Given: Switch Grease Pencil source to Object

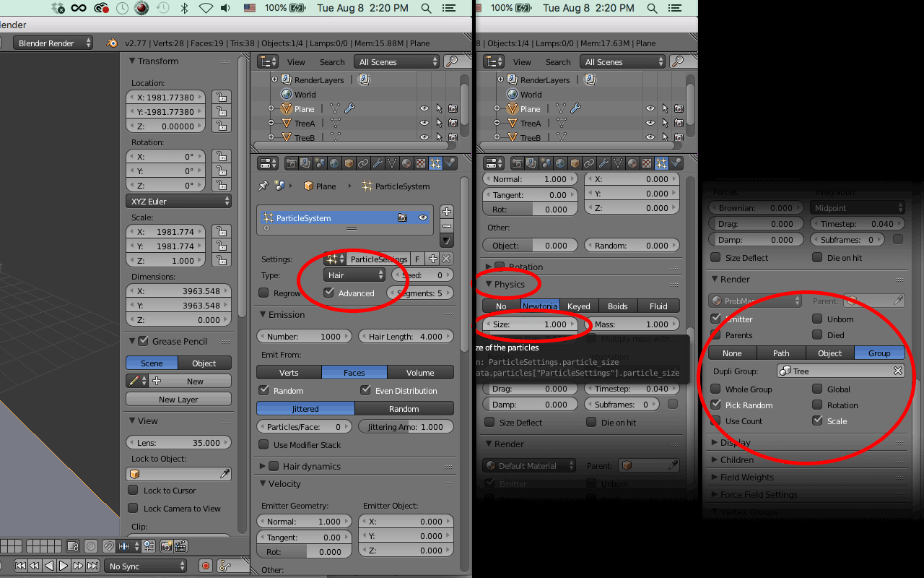Looking at the screenshot, I should coord(204,363).
